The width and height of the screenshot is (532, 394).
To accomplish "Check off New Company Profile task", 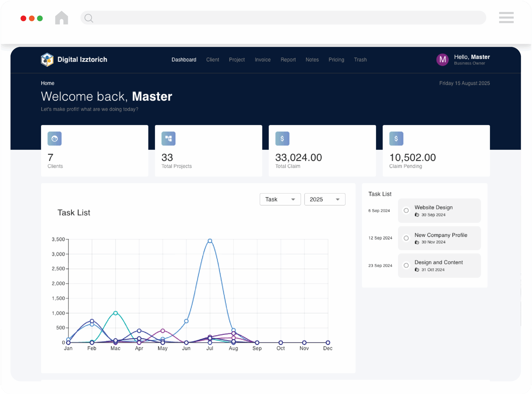I will (406, 238).
